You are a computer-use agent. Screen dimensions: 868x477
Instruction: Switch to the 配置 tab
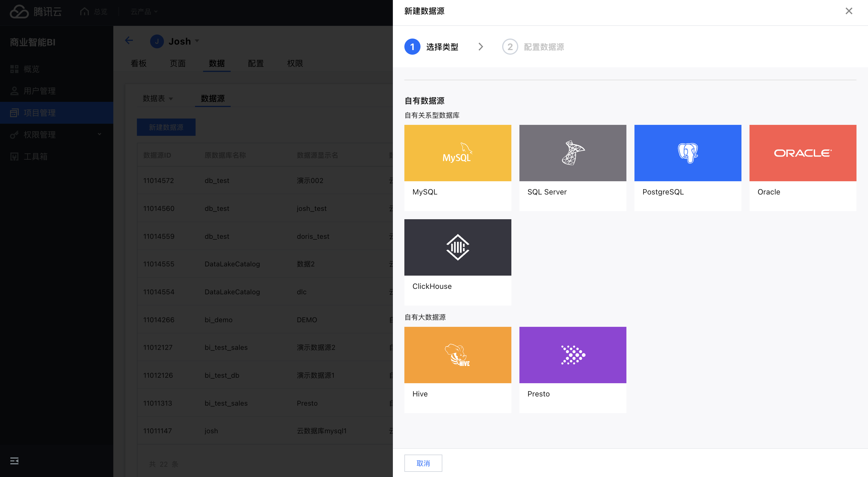256,63
